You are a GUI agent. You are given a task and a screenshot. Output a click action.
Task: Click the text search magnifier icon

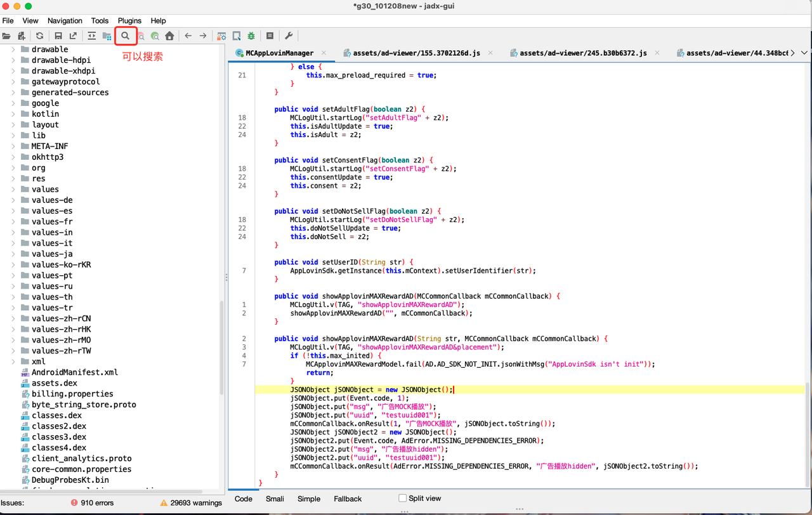point(126,36)
